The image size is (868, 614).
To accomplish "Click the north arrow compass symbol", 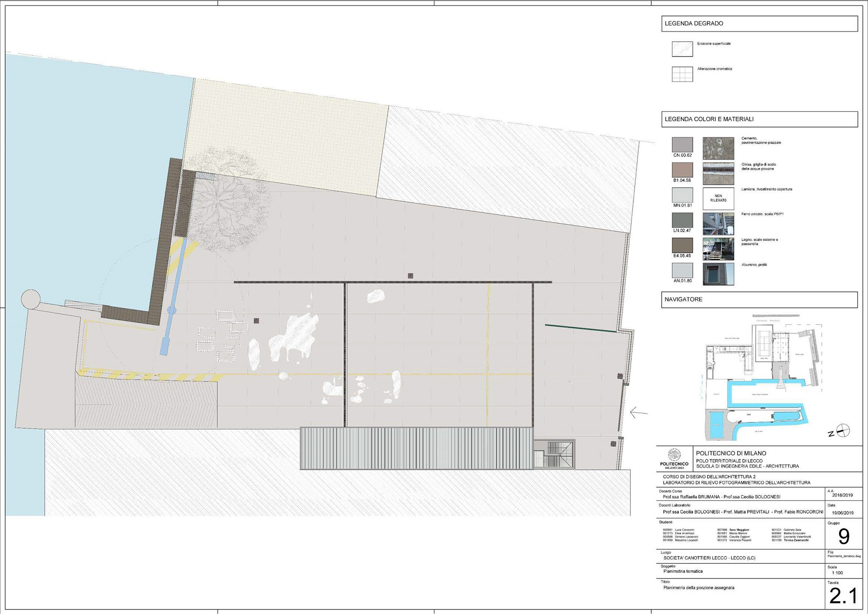I will [843, 430].
